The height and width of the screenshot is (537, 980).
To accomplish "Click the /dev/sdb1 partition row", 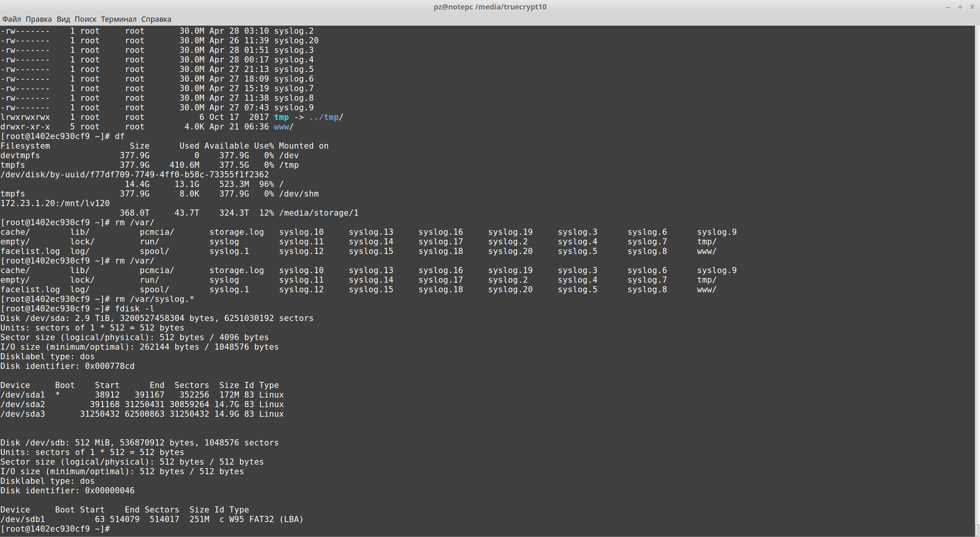I will click(152, 519).
